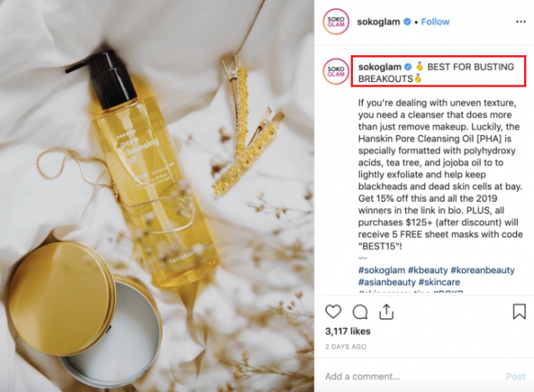Open the #kbeauty hashtag
The image size is (534, 392).
428,270
